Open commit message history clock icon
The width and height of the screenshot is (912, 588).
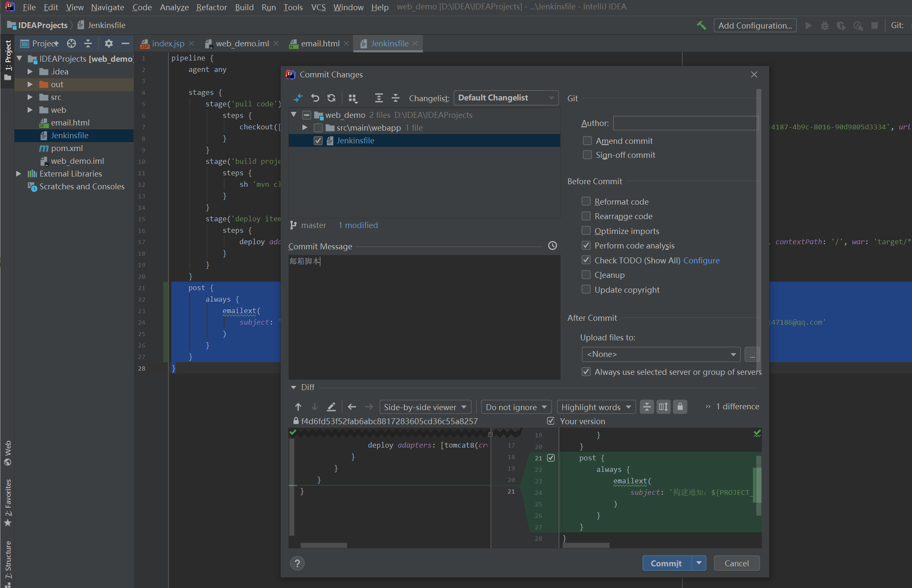tap(552, 245)
